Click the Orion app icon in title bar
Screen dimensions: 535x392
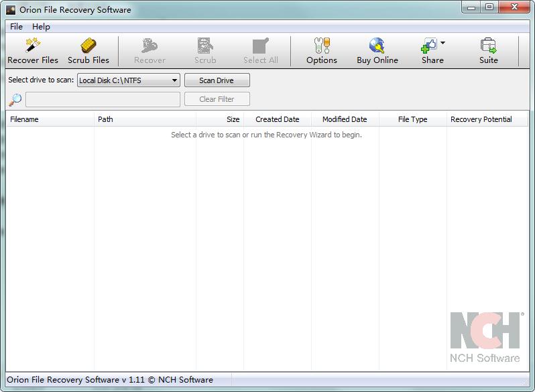tap(11, 10)
